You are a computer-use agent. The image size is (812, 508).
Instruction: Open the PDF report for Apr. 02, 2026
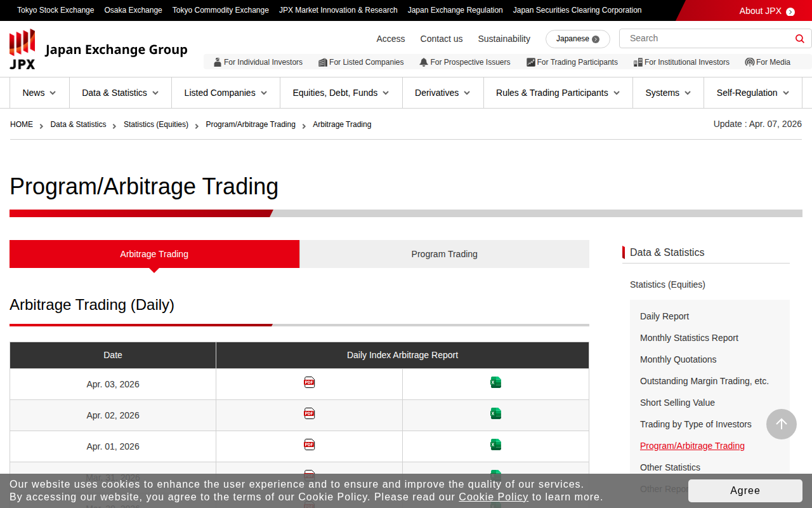click(x=309, y=413)
